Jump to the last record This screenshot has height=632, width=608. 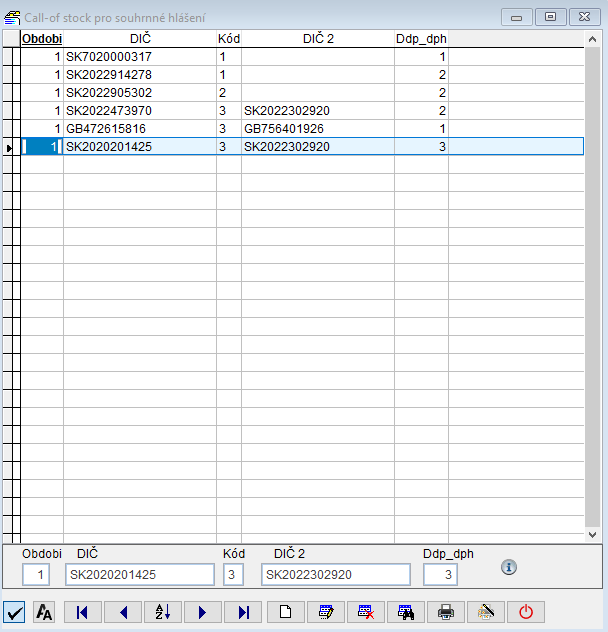click(243, 612)
